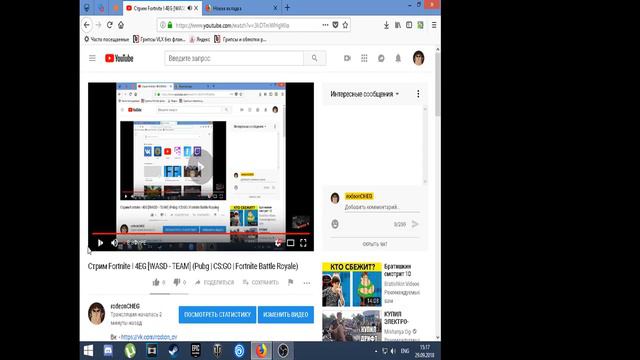This screenshot has width=640, height=360.
Task: Mute the YouTube tab audio icon
Action: pyautogui.click(x=190, y=8)
